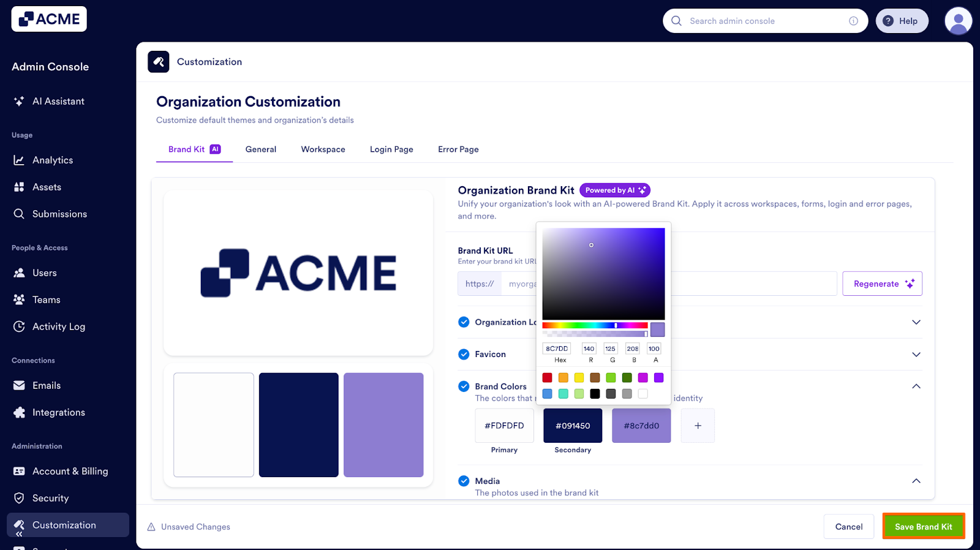Switch to the Error Page tab

pyautogui.click(x=458, y=149)
